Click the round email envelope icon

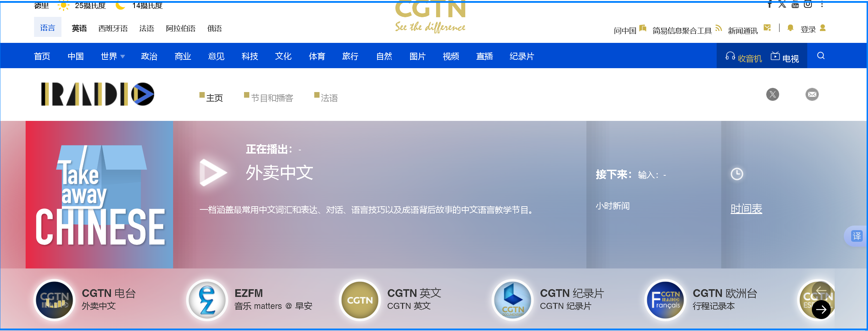click(812, 95)
